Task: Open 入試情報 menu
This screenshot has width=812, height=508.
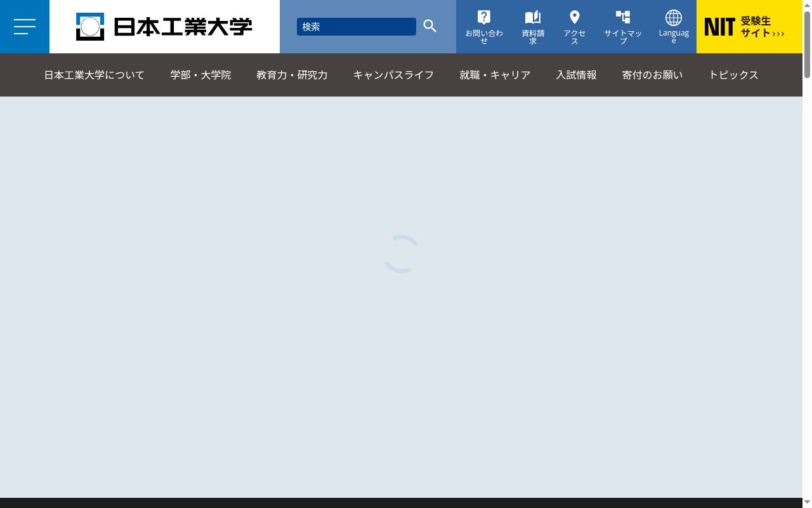Action: [576, 75]
